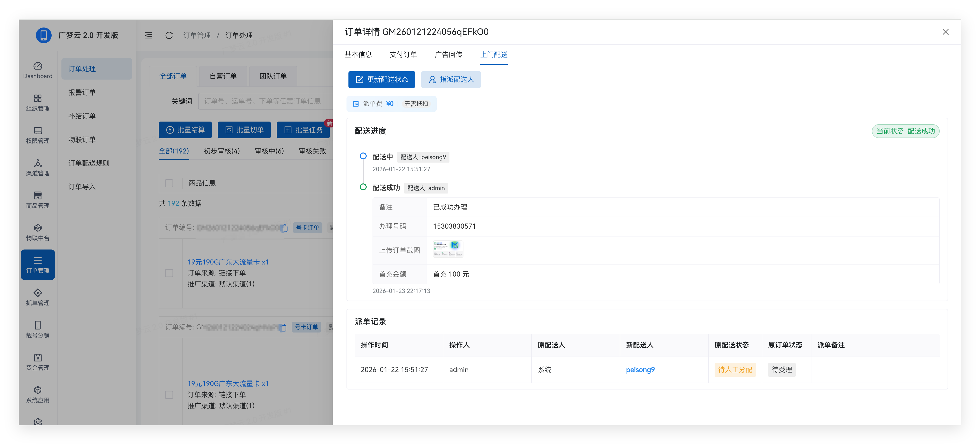Open the 自营订单 tab

223,76
